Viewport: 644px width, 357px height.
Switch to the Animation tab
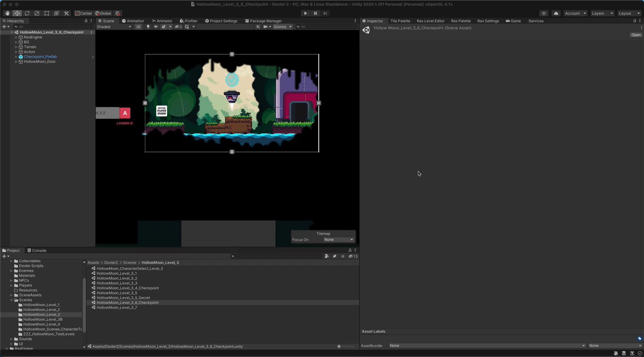point(132,21)
